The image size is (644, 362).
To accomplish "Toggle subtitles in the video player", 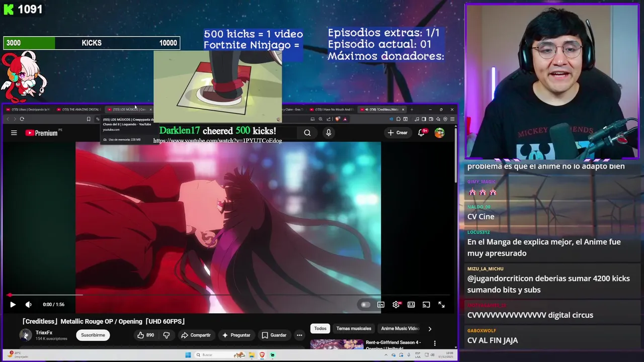I will click(x=381, y=304).
